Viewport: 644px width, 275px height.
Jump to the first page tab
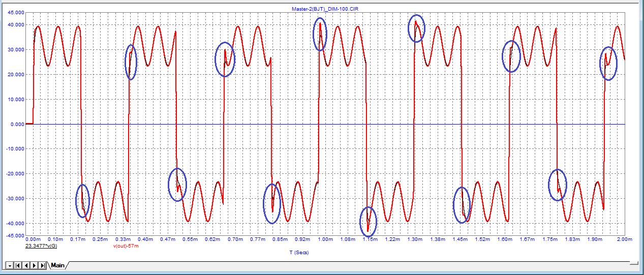coord(18,265)
